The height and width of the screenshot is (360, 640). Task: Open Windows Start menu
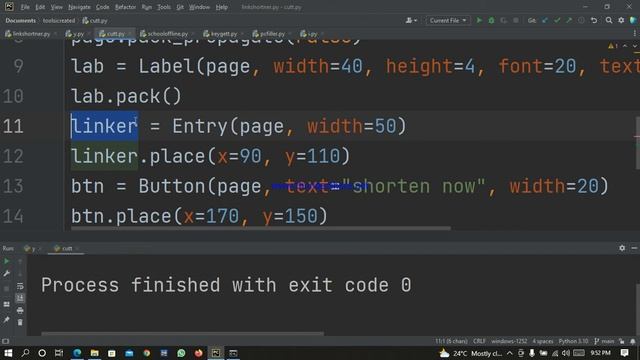coord(8,353)
